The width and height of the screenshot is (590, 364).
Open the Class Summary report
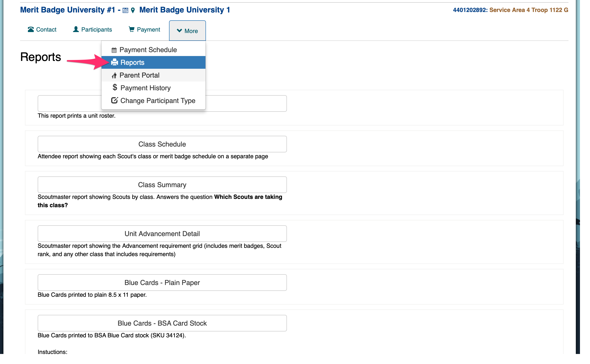pyautogui.click(x=162, y=185)
